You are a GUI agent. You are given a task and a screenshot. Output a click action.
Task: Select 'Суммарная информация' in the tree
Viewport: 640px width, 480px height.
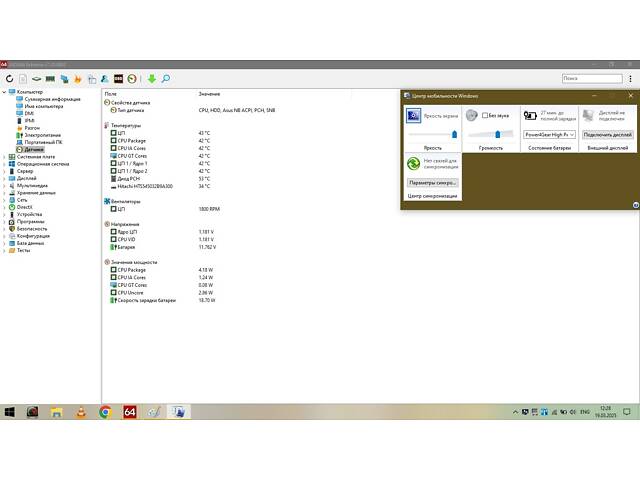point(52,99)
